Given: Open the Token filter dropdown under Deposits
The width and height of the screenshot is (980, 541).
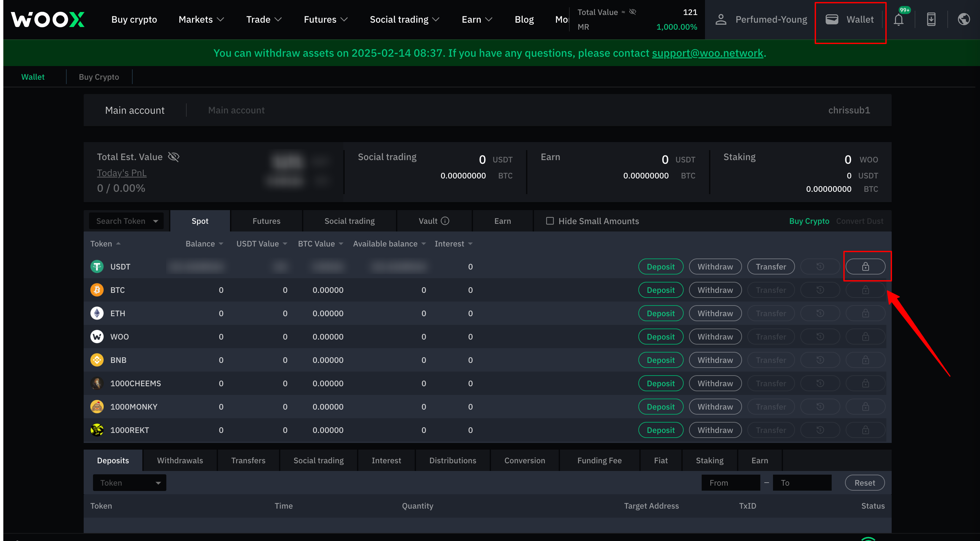Looking at the screenshot, I should pos(129,483).
